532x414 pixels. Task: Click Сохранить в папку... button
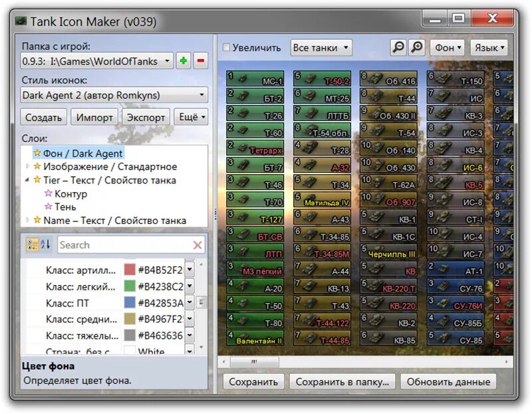coord(342,381)
